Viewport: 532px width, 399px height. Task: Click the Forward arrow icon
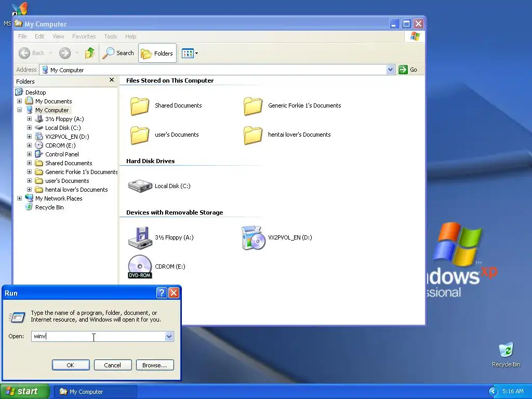click(65, 53)
